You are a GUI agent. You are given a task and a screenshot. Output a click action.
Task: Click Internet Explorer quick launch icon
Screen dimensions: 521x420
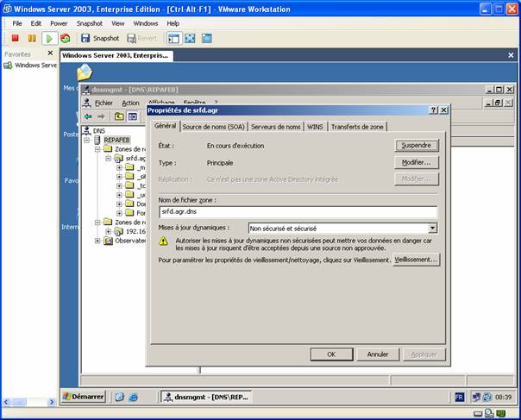pyautogui.click(x=133, y=397)
